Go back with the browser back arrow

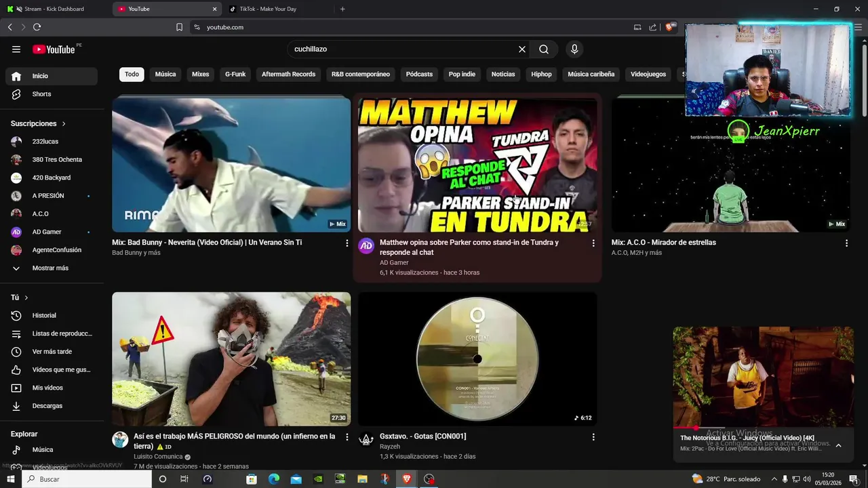[x=9, y=27]
